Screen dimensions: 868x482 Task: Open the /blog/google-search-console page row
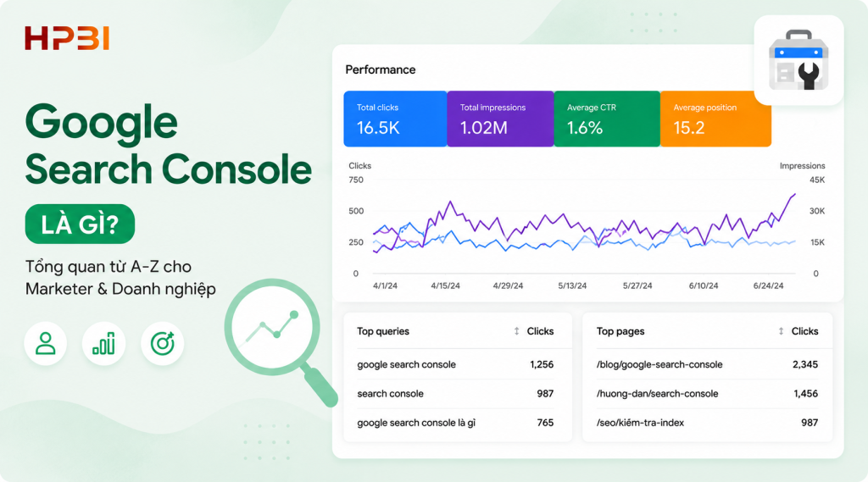(707, 364)
